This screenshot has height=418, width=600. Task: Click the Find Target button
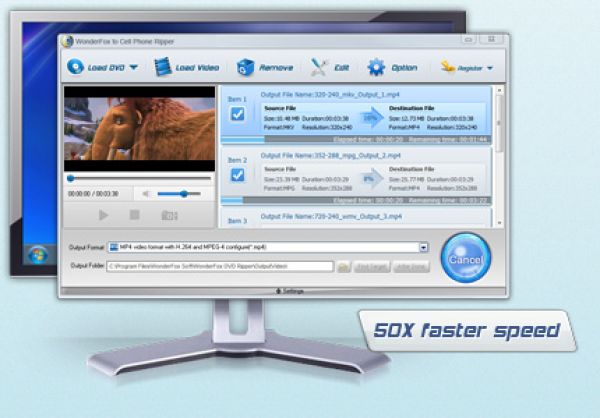372,267
